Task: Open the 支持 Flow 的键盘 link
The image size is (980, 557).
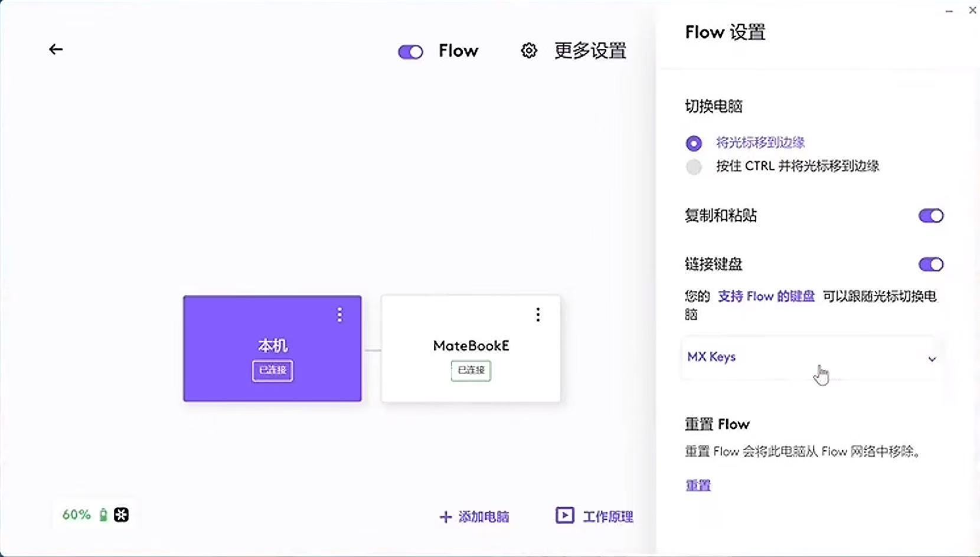Action: [x=766, y=296]
